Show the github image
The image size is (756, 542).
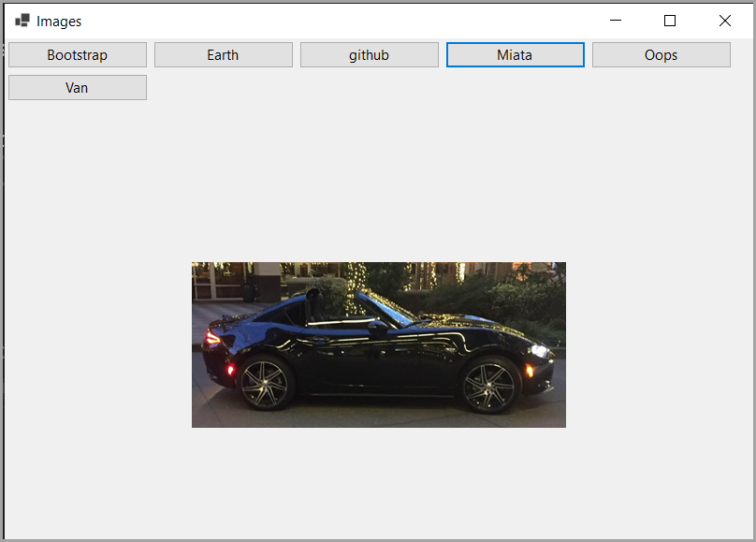[x=369, y=54]
